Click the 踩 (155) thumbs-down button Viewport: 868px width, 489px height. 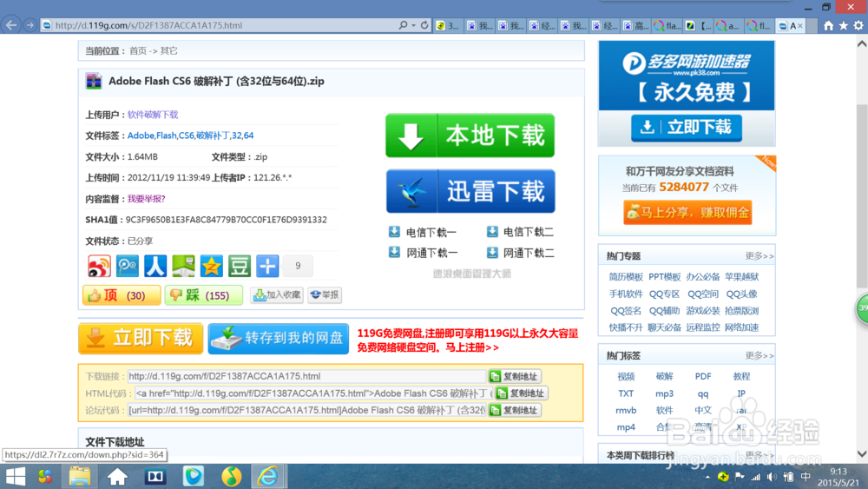204,295
